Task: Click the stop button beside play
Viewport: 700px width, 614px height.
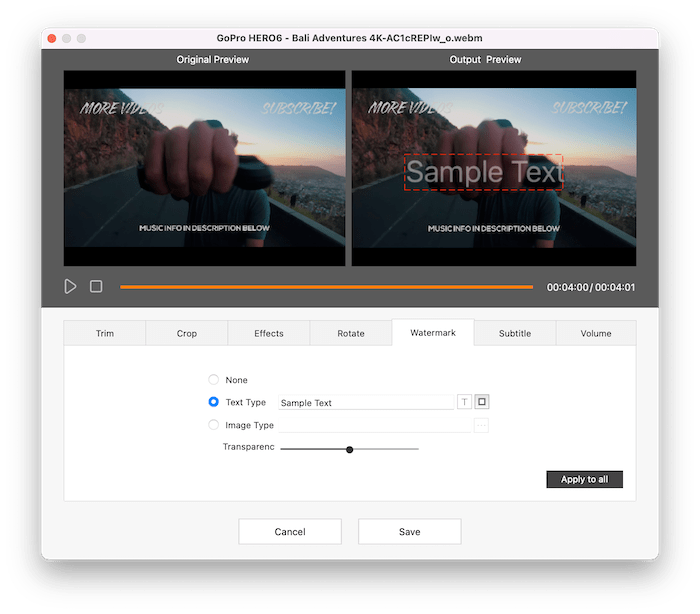Action: 96,286
